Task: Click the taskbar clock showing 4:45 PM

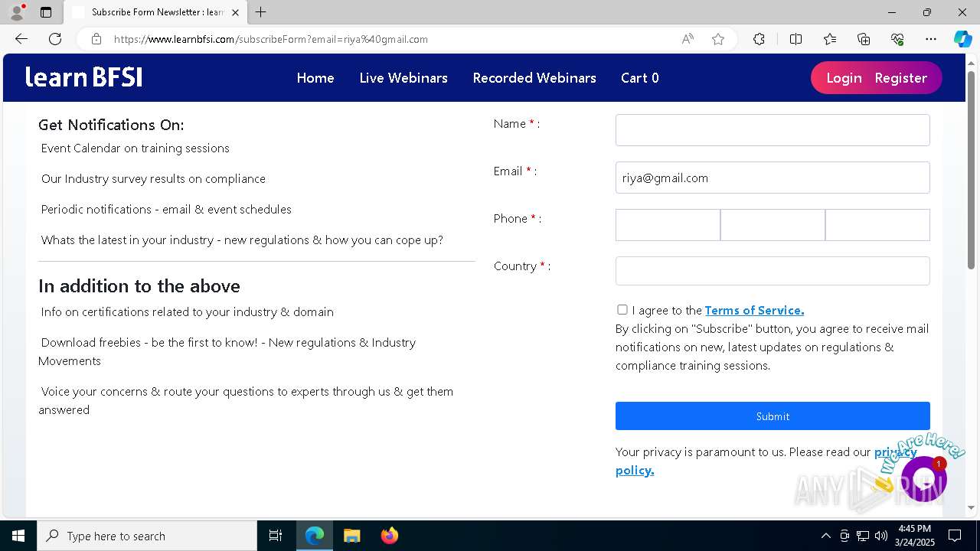Action: [x=916, y=536]
